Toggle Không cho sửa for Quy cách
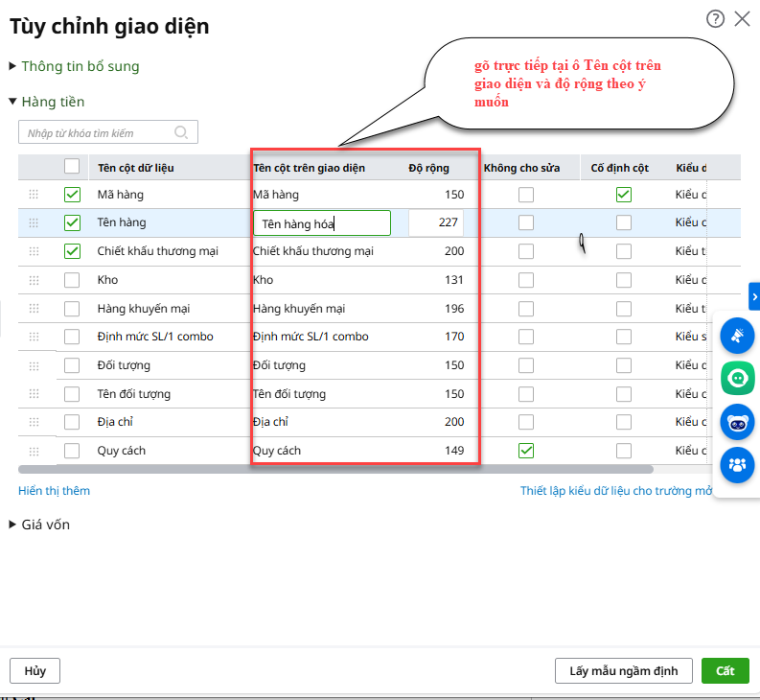This screenshot has width=760, height=700. pyautogui.click(x=526, y=451)
